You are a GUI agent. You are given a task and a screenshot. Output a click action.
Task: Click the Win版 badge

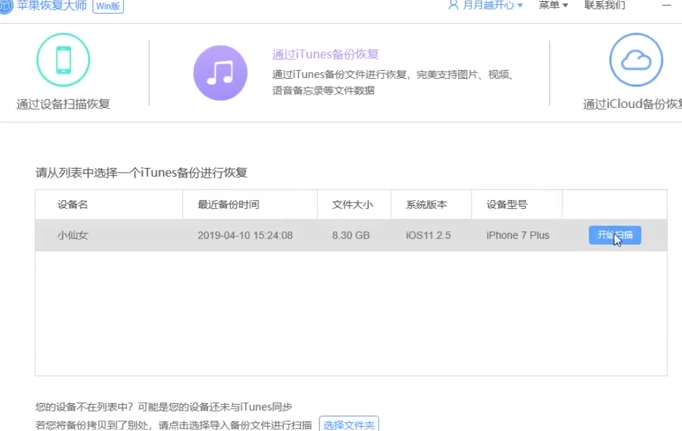pos(108,6)
